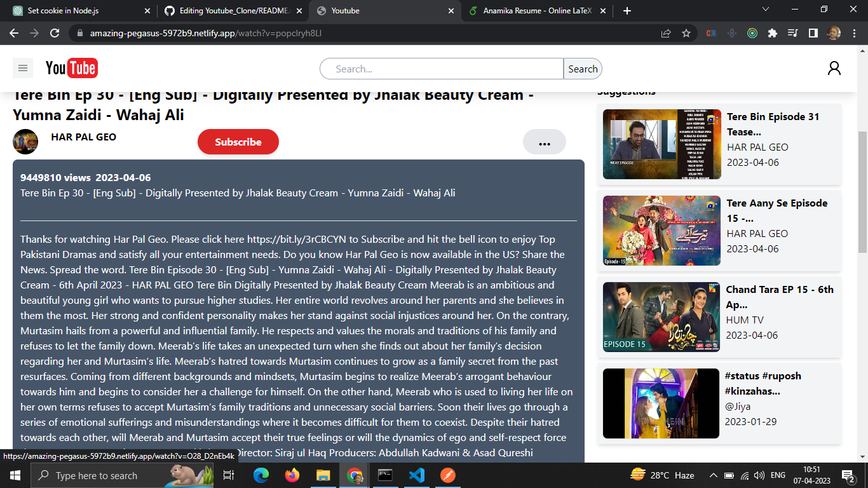Subscribe to the HAR PAL GEO channel
The image size is (868, 488).
(x=238, y=142)
